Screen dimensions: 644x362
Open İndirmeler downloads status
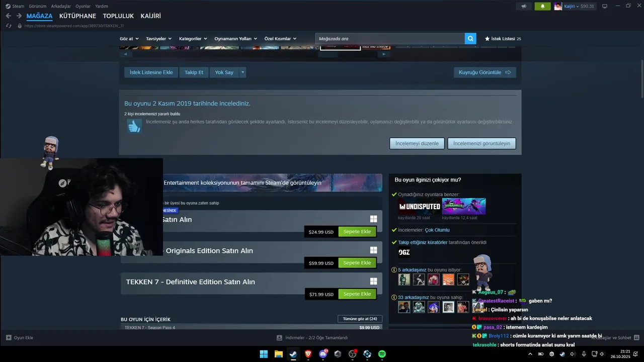click(312, 338)
